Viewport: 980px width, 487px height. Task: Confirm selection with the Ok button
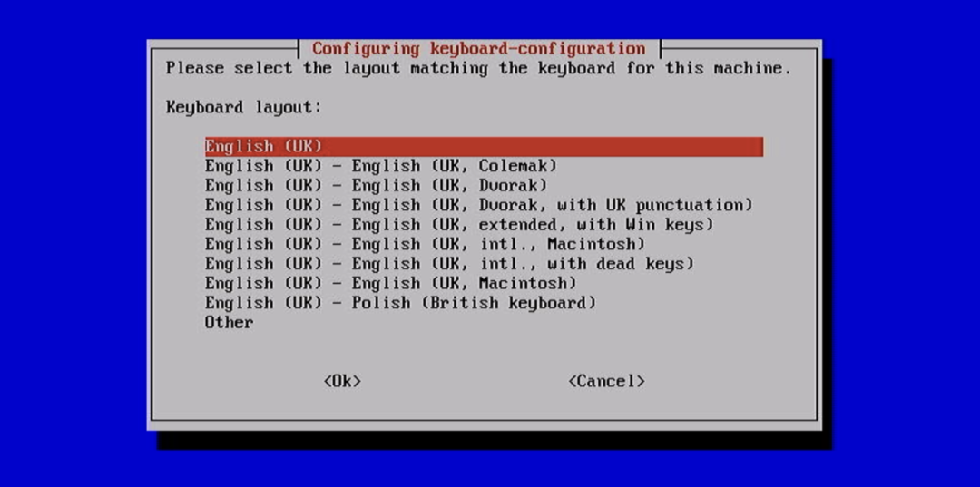click(342, 381)
